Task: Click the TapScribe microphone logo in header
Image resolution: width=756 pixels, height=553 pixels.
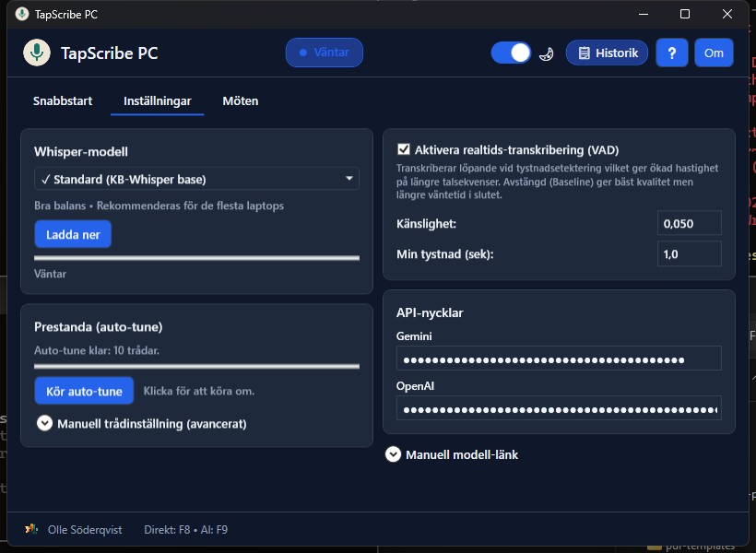Action: (37, 53)
